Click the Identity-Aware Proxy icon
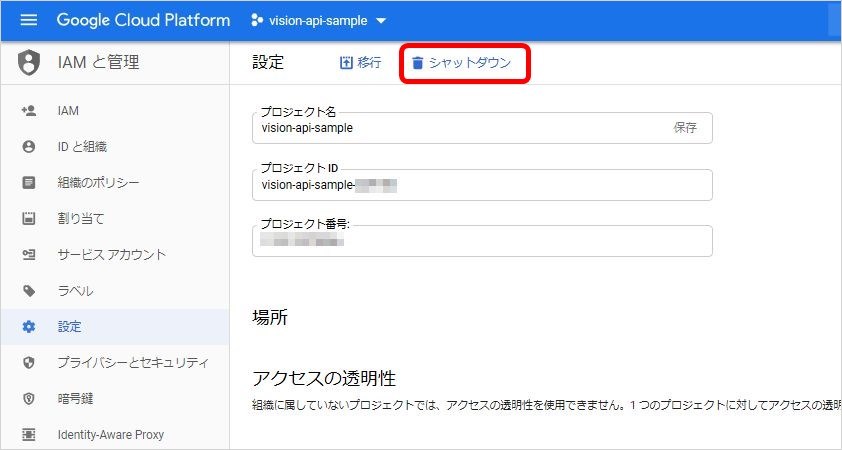Viewport: 842px width, 450px height. pos(28,434)
